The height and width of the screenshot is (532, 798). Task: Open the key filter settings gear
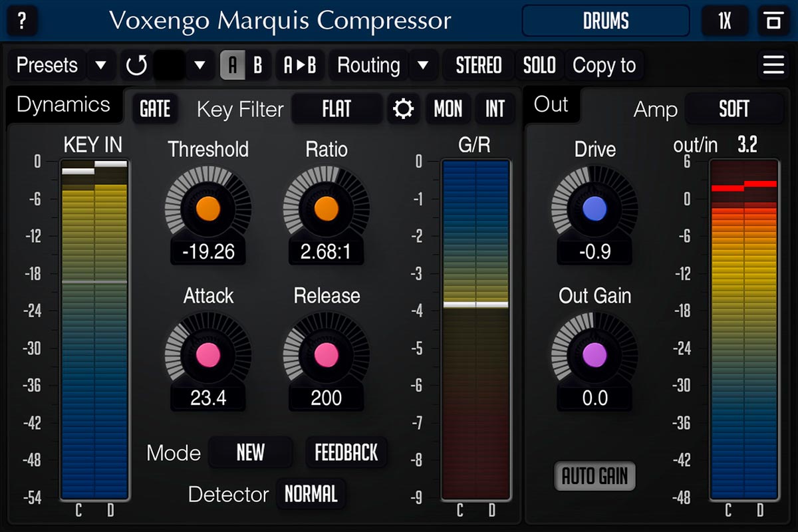click(403, 108)
